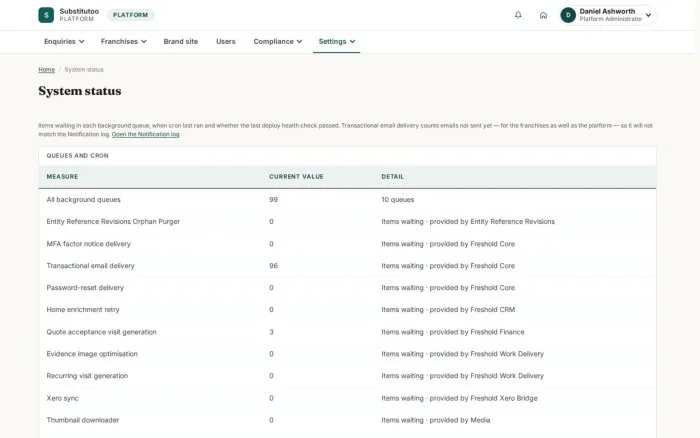
Task: Open the Notification log link
Action: pyautogui.click(x=146, y=134)
